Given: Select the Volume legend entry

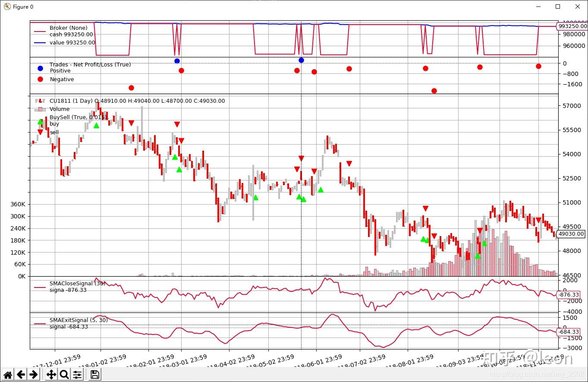Looking at the screenshot, I should [60, 109].
